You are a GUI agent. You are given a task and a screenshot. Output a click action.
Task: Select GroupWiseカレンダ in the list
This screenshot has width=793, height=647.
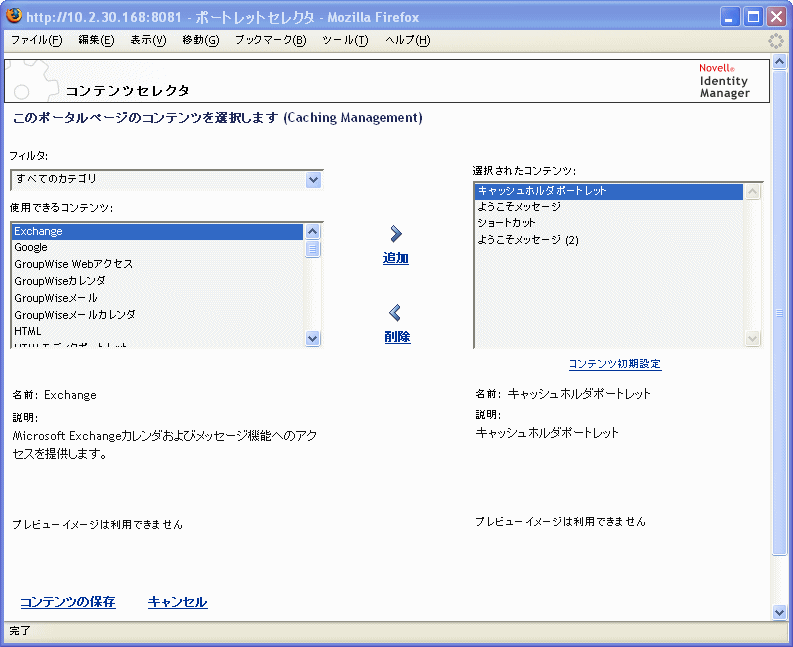158,281
